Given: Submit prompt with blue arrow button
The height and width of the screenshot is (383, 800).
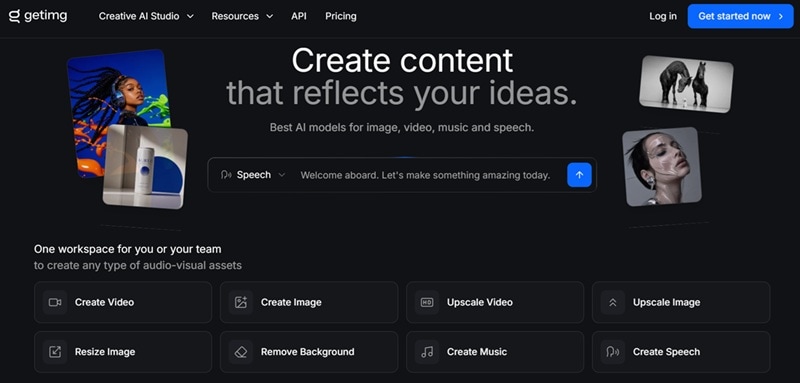Looking at the screenshot, I should tap(579, 175).
